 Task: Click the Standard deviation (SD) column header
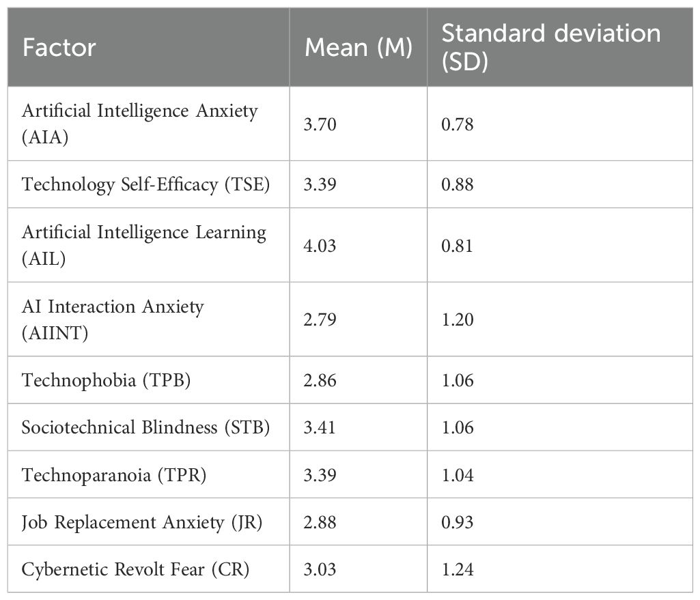550,46
